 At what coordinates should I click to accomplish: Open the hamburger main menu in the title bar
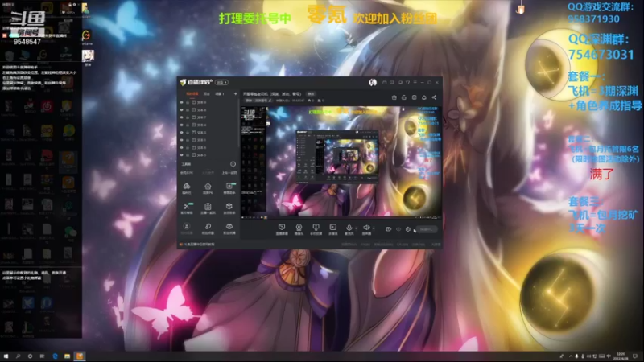[415, 83]
